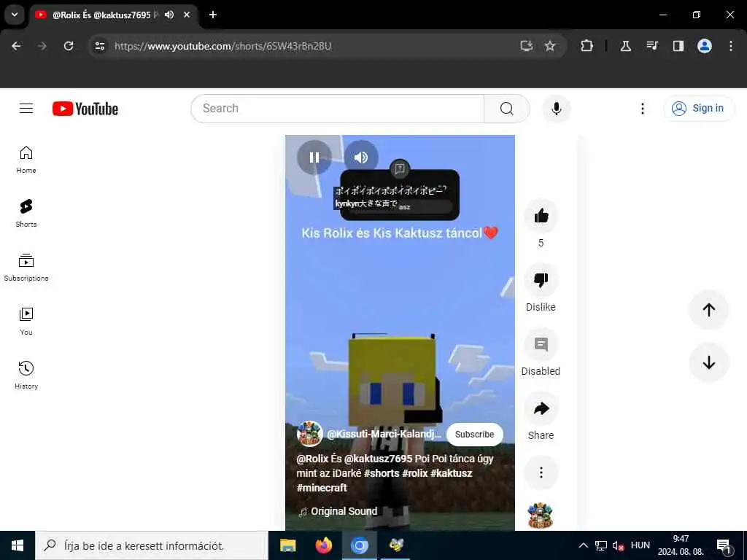Install app icon in address bar
The height and width of the screenshot is (560, 747).
[x=527, y=46]
